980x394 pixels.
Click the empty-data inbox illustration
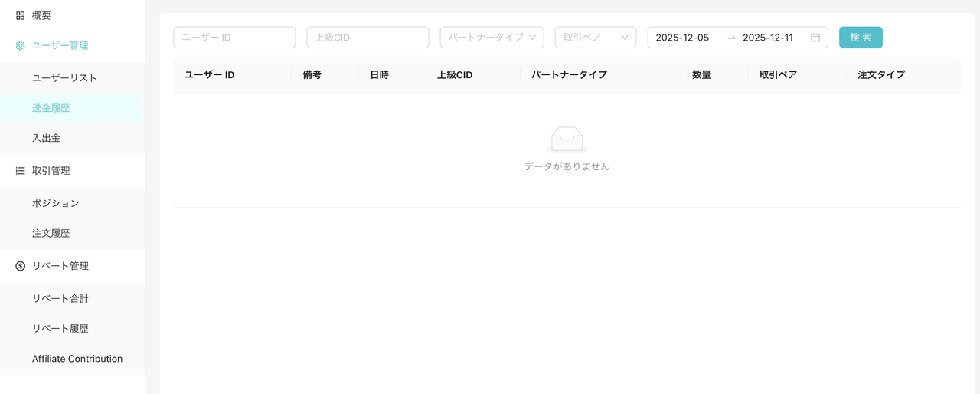[567, 140]
